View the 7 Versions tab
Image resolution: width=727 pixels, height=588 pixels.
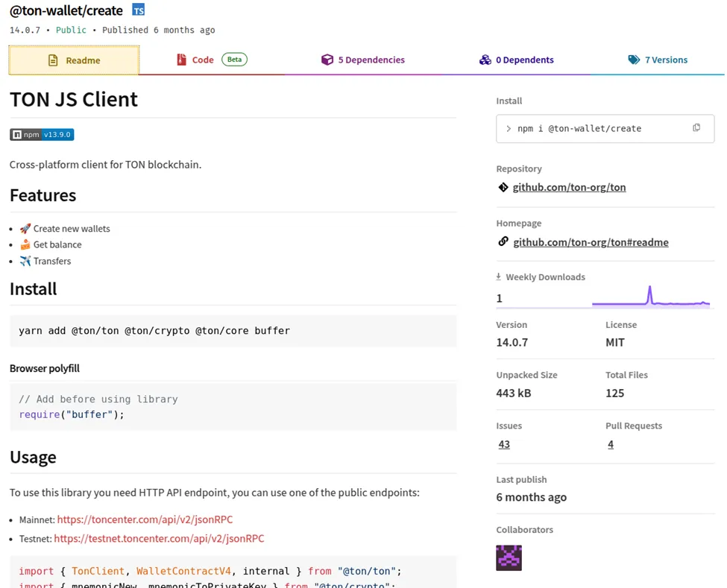658,60
